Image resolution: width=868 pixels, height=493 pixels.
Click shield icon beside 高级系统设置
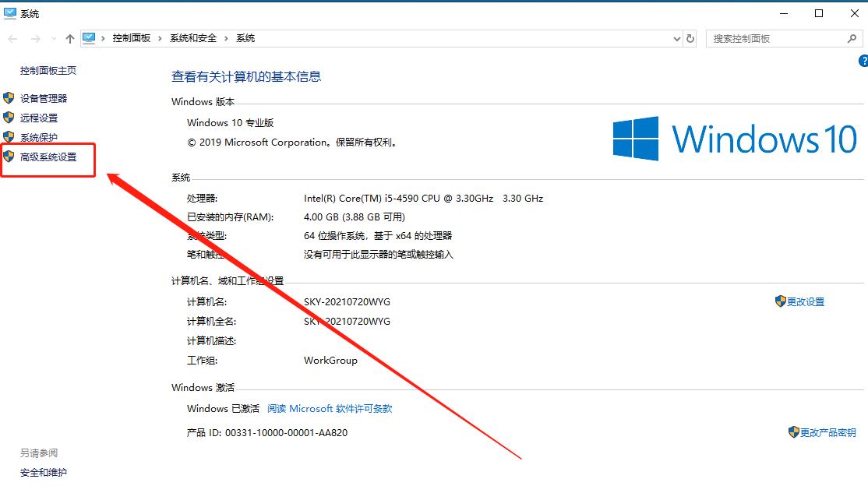coord(9,156)
